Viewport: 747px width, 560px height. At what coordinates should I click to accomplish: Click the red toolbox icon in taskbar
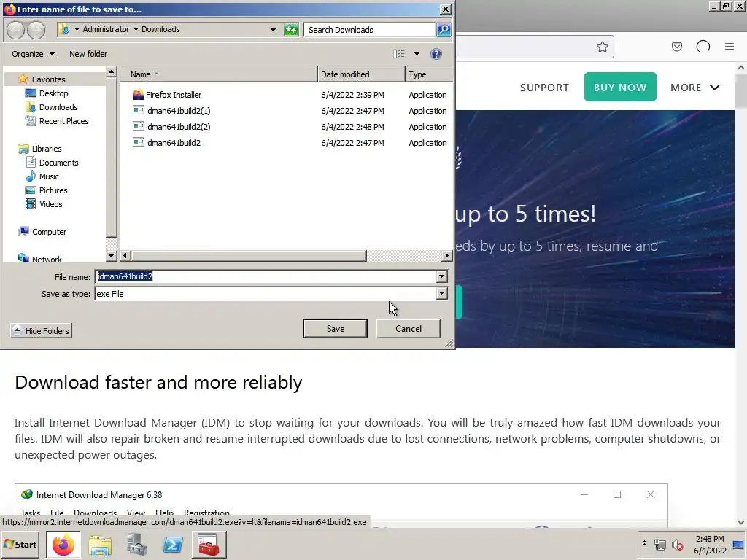click(209, 545)
